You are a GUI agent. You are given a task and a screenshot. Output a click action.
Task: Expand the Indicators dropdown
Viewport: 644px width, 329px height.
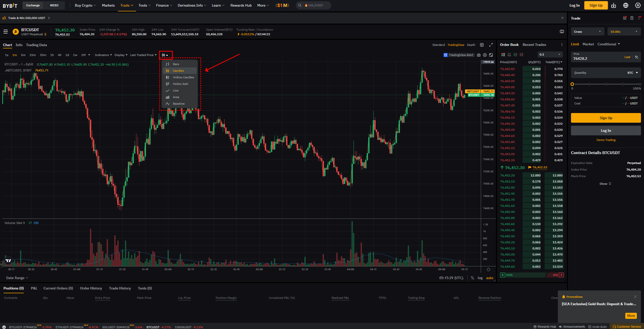(103, 55)
